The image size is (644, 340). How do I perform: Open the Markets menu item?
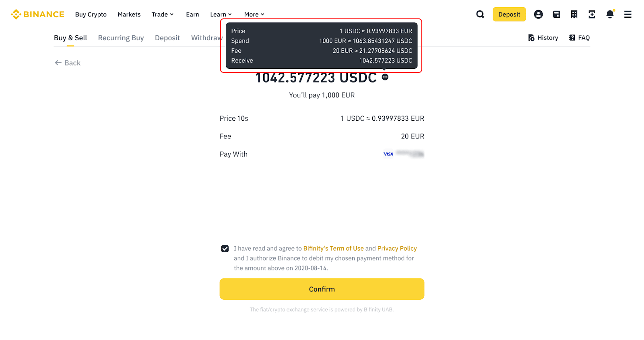coord(129,14)
